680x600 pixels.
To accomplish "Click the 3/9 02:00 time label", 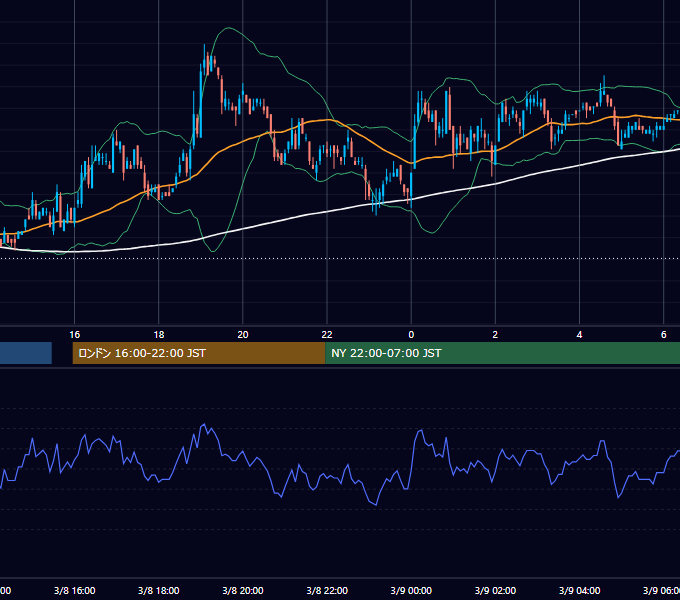I will [495, 590].
